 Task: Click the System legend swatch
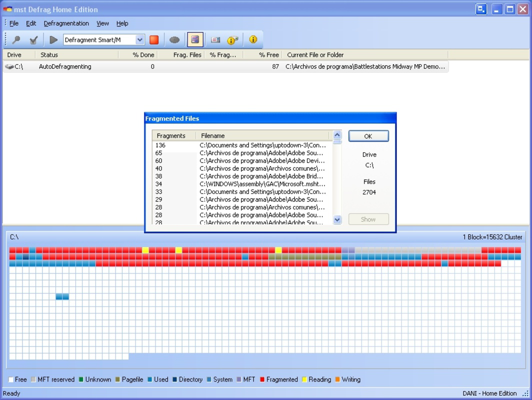click(x=209, y=379)
